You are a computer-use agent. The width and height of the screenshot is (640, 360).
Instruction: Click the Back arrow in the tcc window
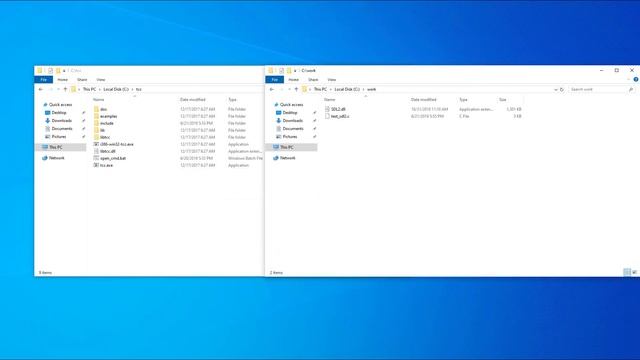coord(41,89)
